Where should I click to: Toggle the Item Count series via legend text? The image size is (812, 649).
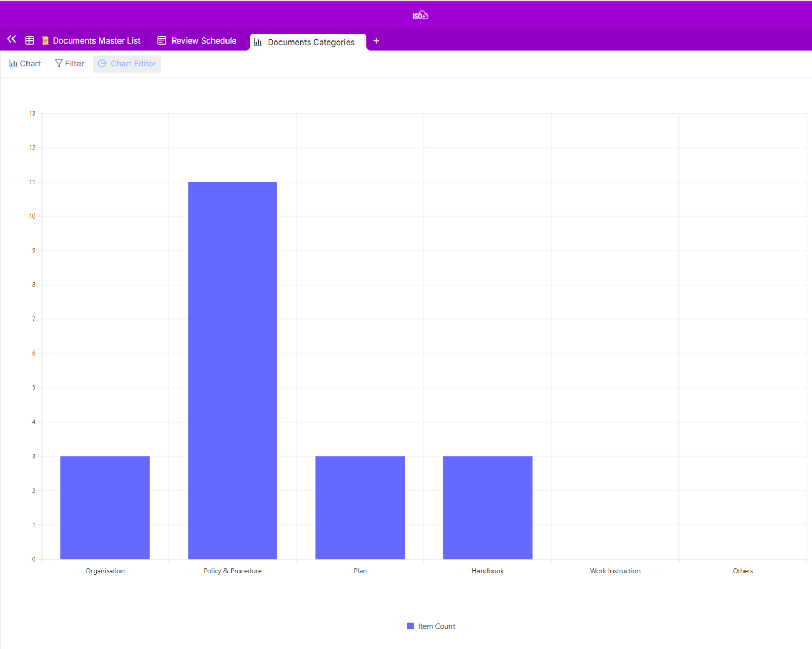tap(436, 626)
